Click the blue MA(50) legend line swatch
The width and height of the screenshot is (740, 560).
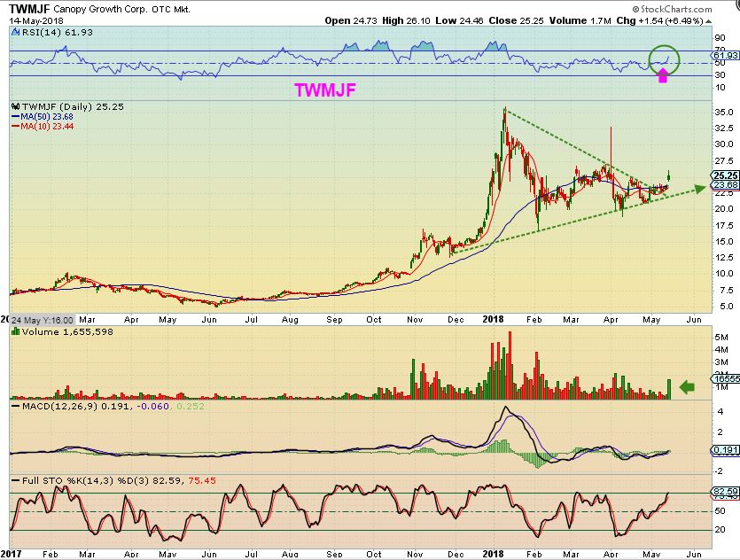click(15, 117)
